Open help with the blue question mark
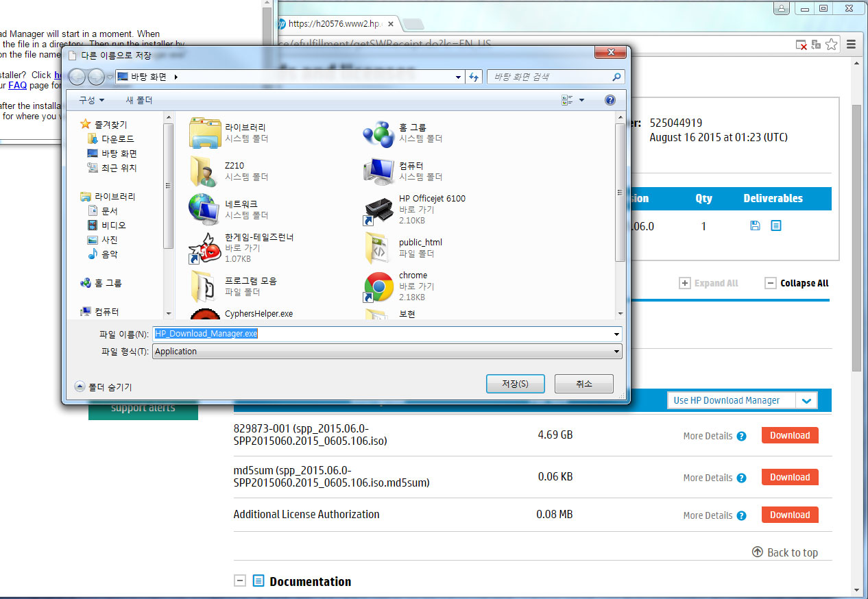Screen dimensions: 868x599 point(610,100)
